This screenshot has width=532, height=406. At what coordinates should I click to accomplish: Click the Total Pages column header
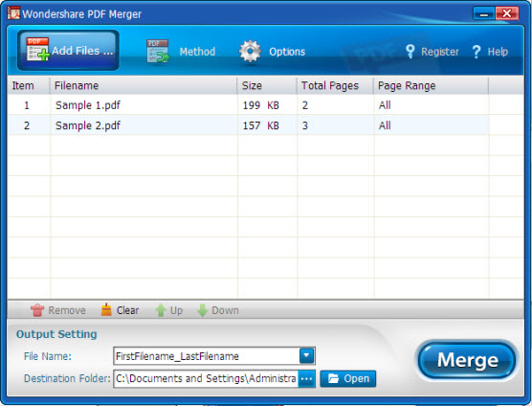click(x=335, y=85)
